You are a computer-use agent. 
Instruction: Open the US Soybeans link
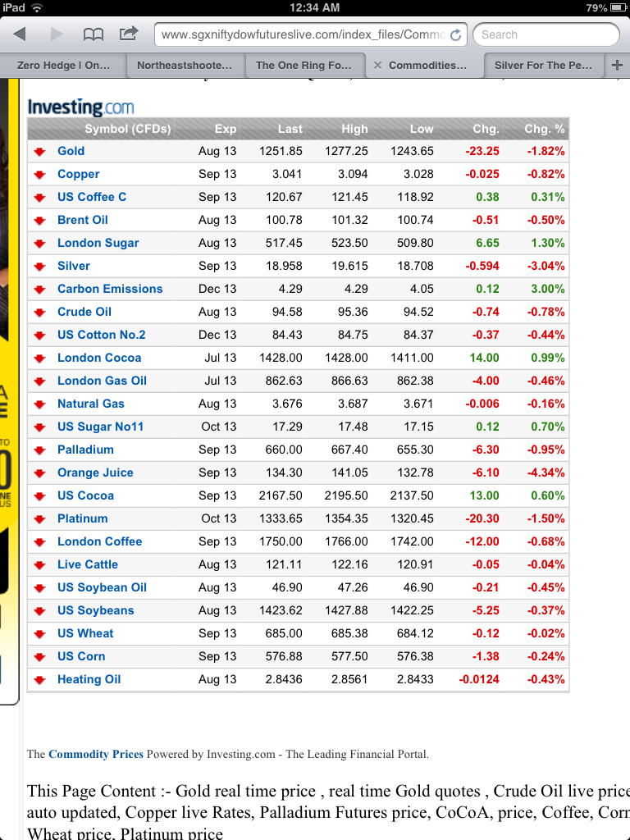pos(95,610)
